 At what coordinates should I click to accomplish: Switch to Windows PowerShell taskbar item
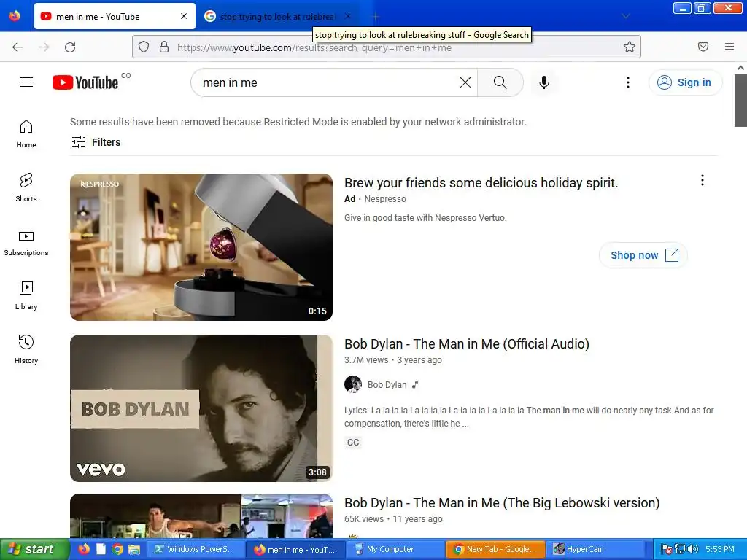coord(195,549)
